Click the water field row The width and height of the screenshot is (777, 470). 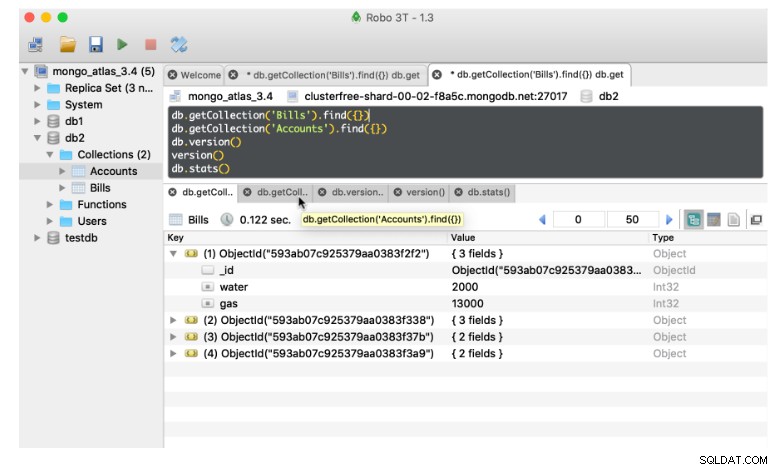pos(465,287)
